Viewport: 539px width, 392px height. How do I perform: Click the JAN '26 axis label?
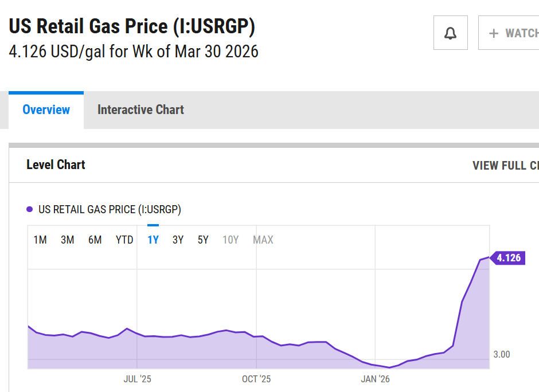[x=375, y=379]
